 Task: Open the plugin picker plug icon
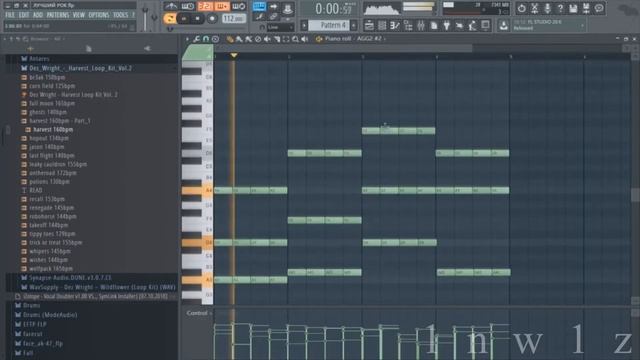447,26
